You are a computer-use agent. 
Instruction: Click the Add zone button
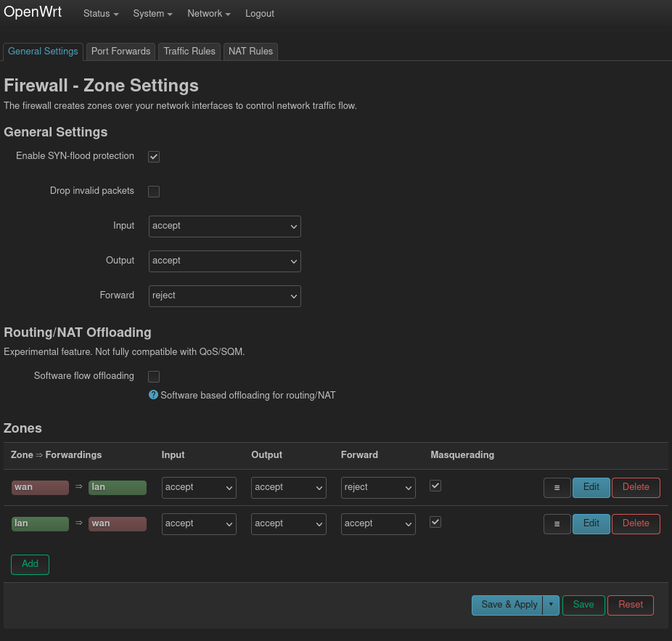point(30,564)
